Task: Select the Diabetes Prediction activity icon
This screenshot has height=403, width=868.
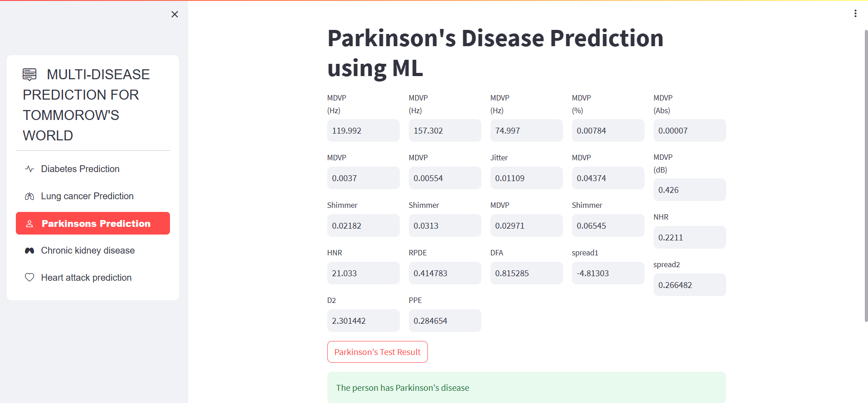Action: point(29,168)
